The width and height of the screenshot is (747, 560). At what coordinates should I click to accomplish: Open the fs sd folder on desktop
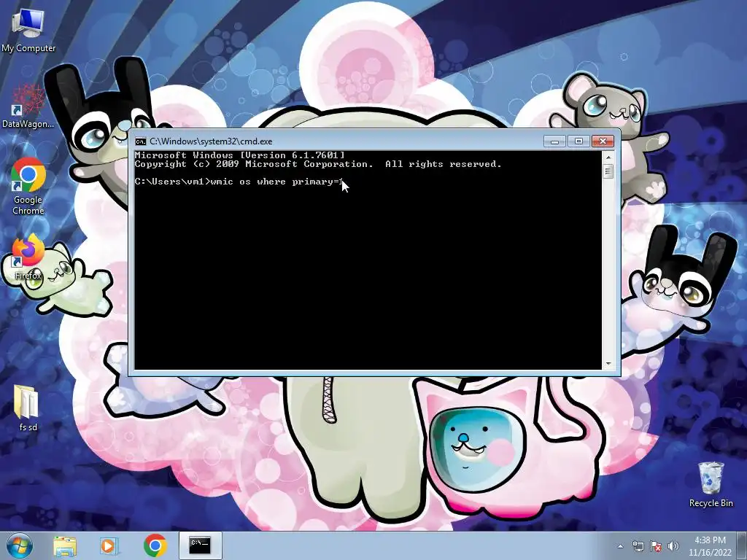click(x=28, y=408)
